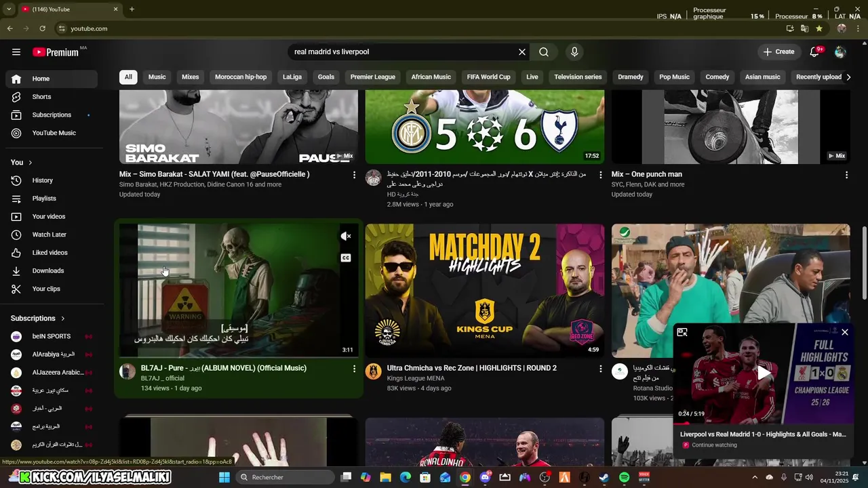Toggle captions on the BL7AJ preview
This screenshot has width=868, height=488.
coord(346,258)
